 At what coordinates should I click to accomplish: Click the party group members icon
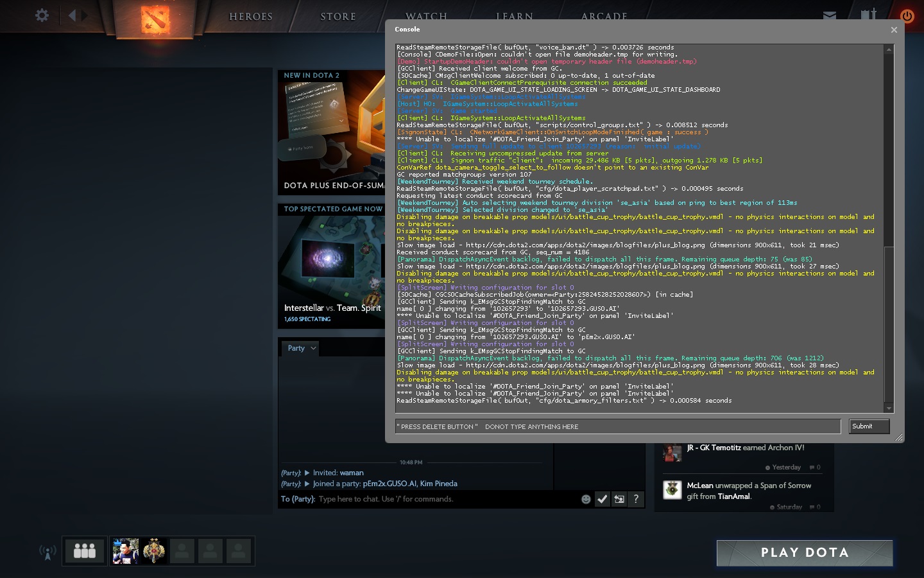(85, 551)
